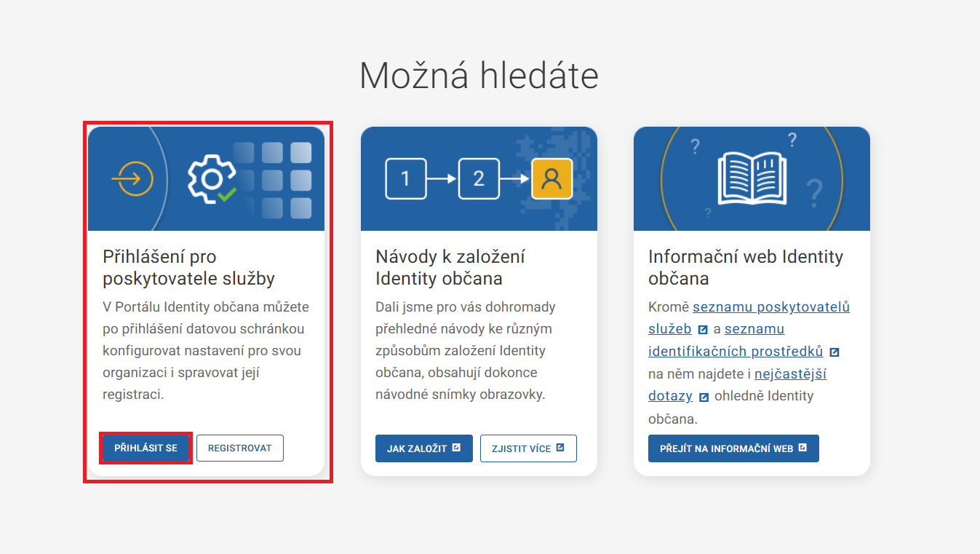
Task: Click 'Přihlášení pro poskytovatele služby' heading
Action: [188, 267]
